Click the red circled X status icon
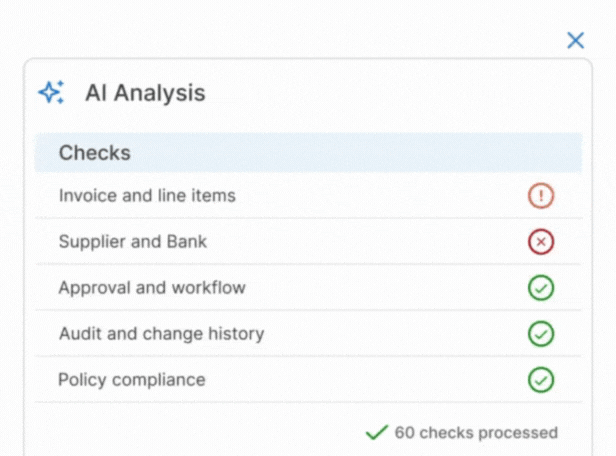 (541, 242)
